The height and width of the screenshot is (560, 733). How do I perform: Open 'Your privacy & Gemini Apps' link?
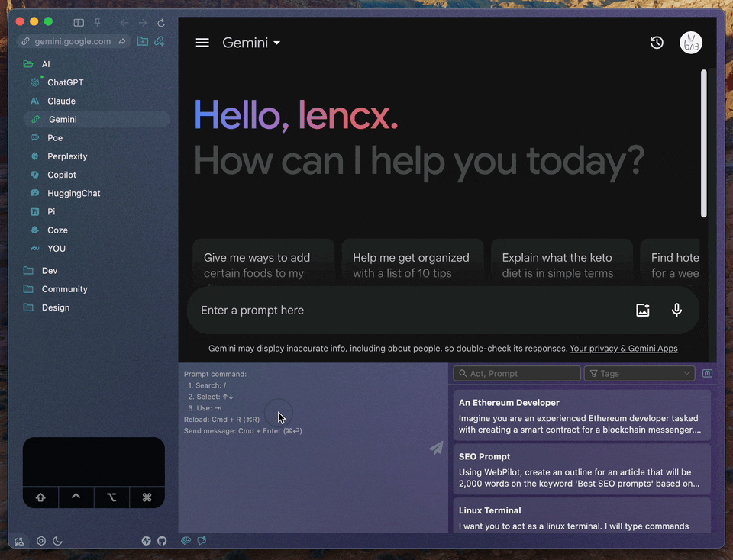624,349
